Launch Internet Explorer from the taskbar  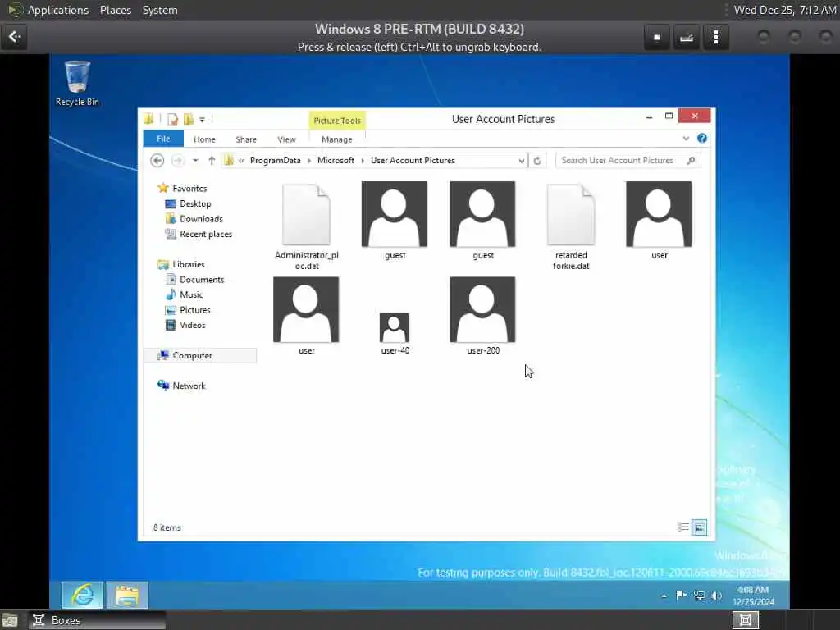click(83, 595)
